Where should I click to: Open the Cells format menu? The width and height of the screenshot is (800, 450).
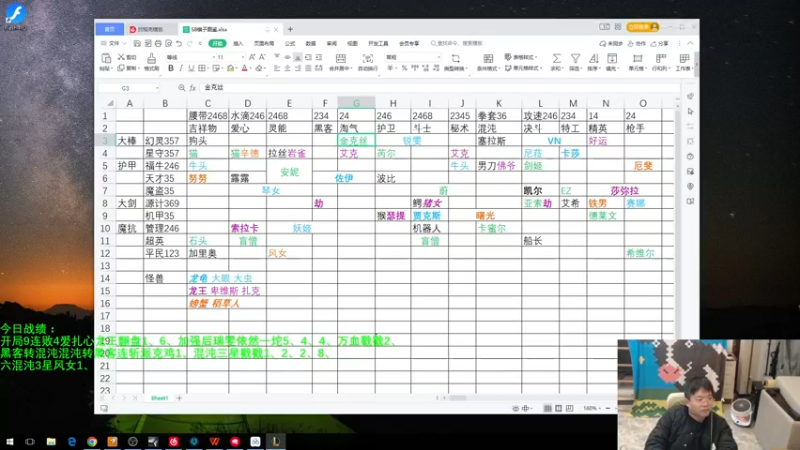(637, 61)
